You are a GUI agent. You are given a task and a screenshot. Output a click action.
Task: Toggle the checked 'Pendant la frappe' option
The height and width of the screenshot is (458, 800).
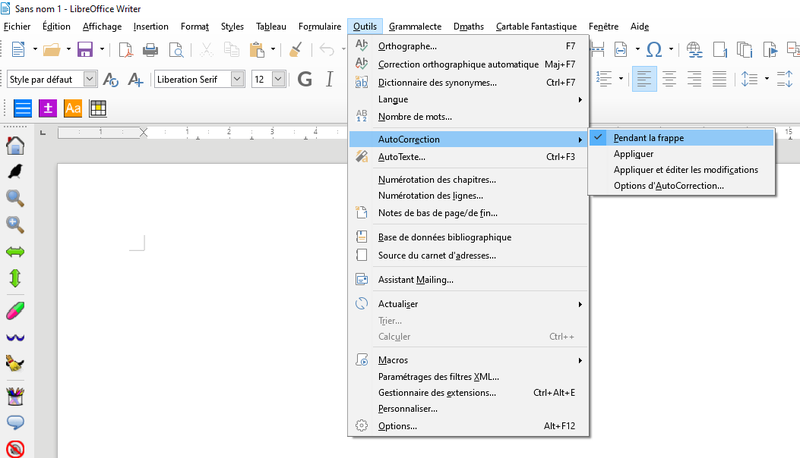pos(648,138)
